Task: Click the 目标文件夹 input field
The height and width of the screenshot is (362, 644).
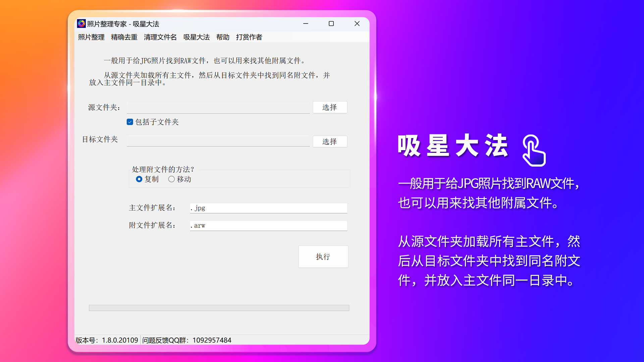Action: point(218,141)
